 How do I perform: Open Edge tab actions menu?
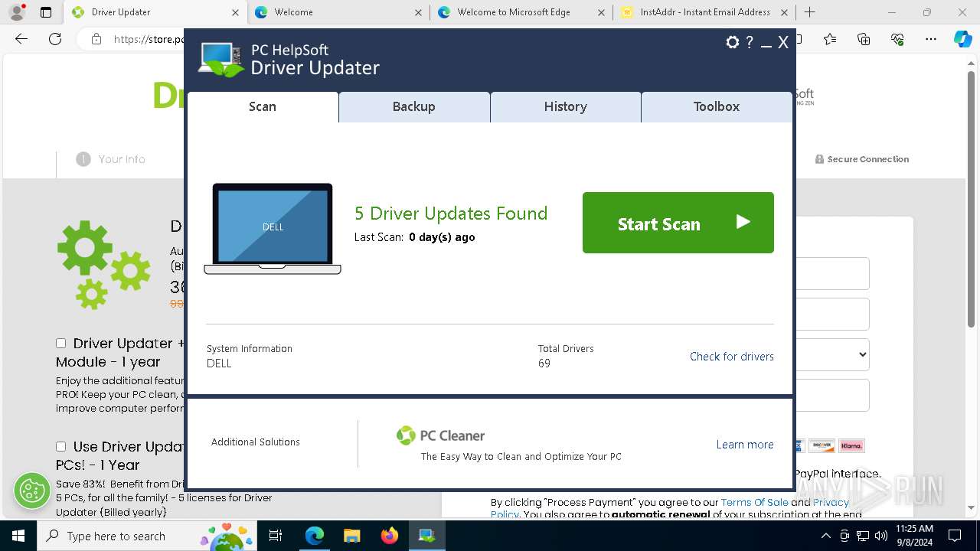46,12
